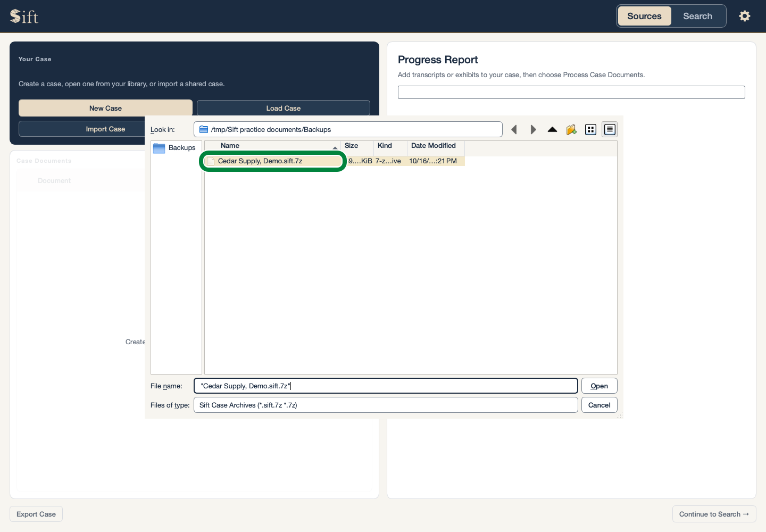Cancel the file dialog
The width and height of the screenshot is (766, 532).
point(600,405)
